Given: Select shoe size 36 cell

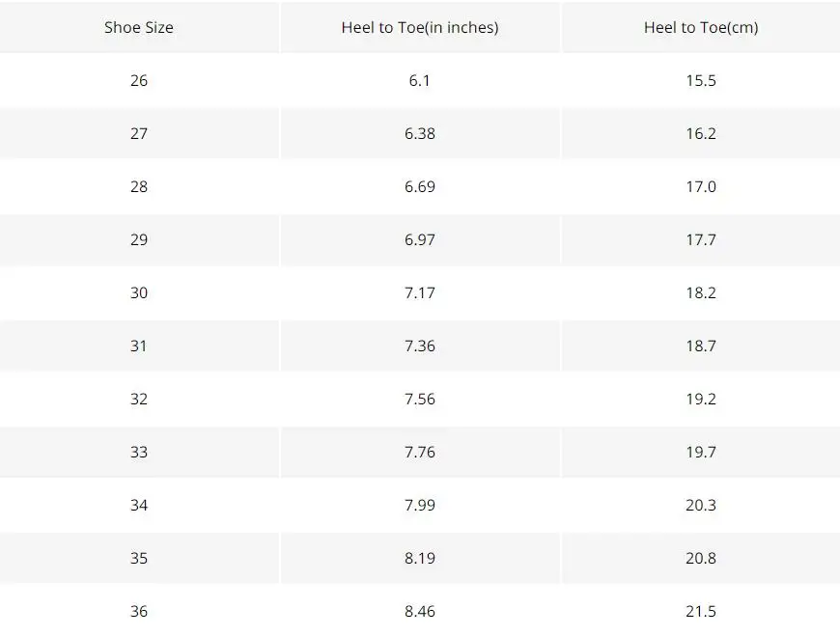Looking at the screenshot, I should [139, 611].
